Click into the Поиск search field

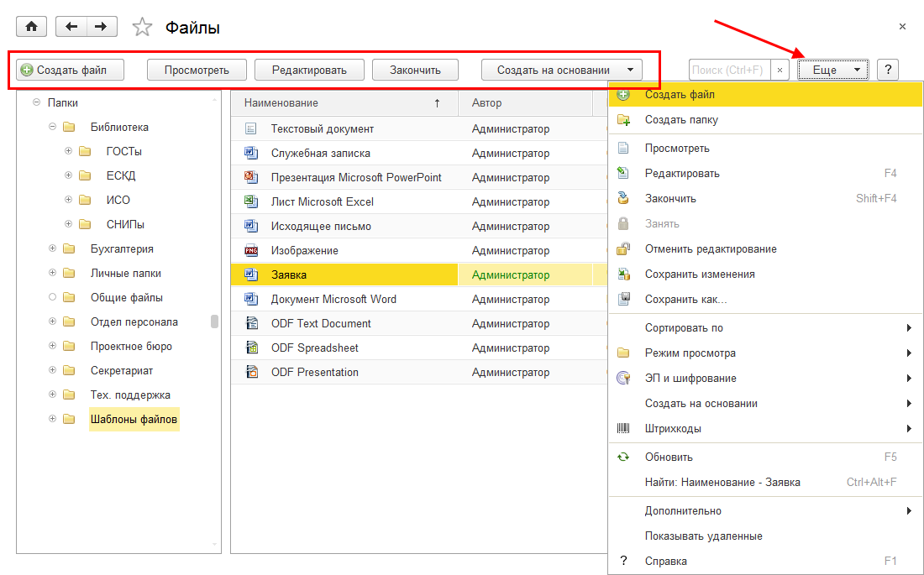pyautogui.click(x=729, y=71)
